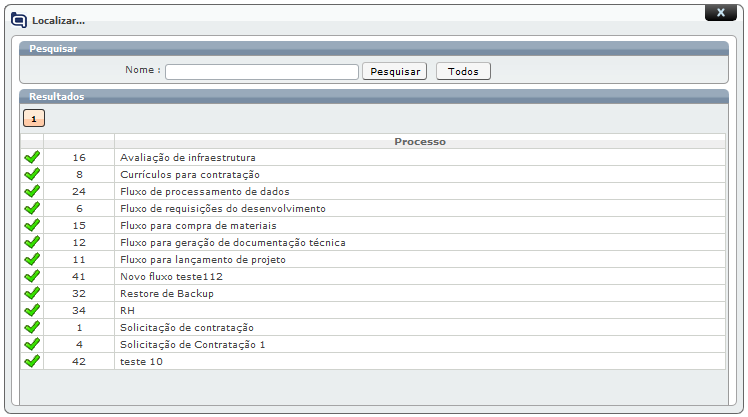Image resolution: width=748 pixels, height=417 pixels.
Task: Select the Restore de Backup checkmark icon
Action: point(31,293)
